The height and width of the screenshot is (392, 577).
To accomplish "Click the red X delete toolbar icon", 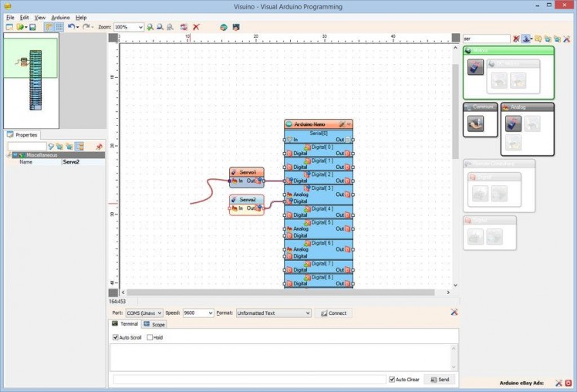I will pos(196,27).
